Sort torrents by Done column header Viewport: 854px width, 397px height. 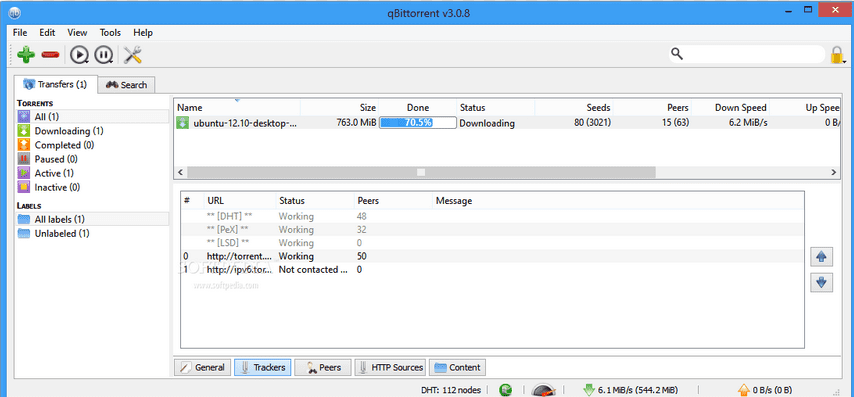(x=417, y=108)
